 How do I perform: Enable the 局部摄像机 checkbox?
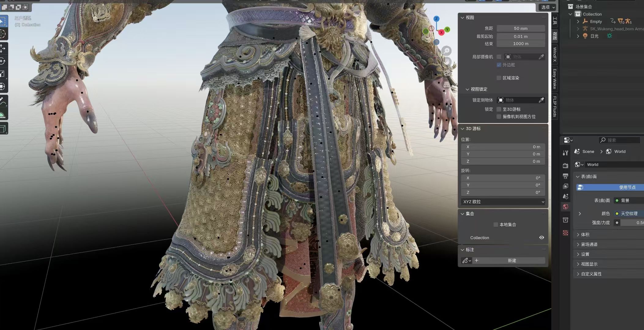point(499,57)
